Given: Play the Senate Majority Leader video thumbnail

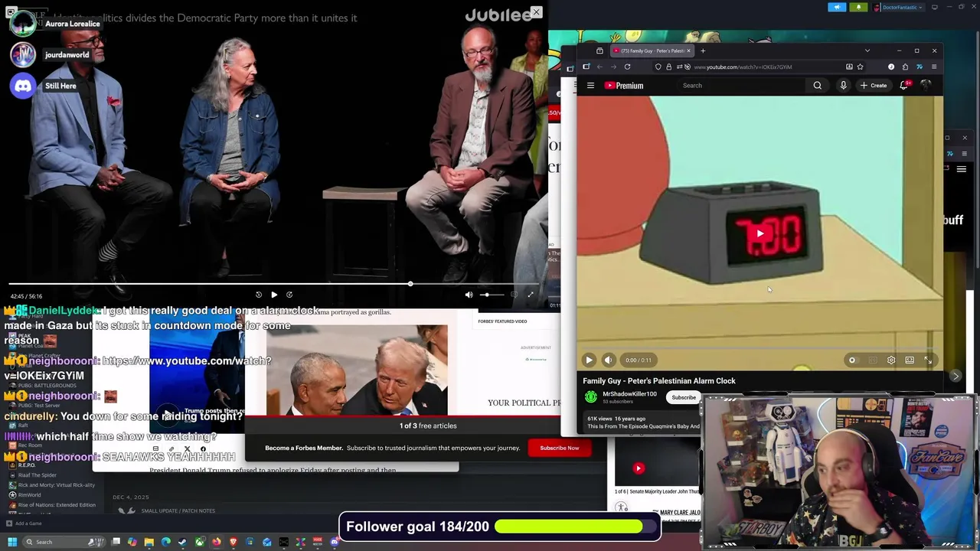Looking at the screenshot, I should coord(639,468).
